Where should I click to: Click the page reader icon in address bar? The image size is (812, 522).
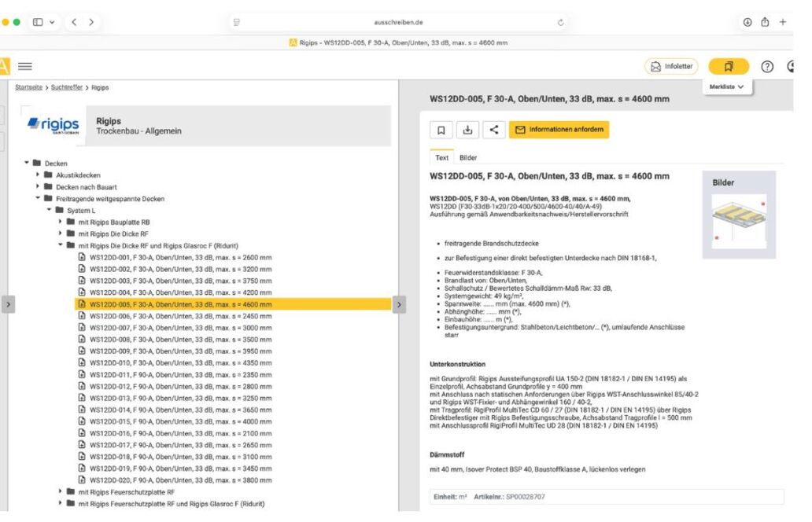(x=237, y=22)
